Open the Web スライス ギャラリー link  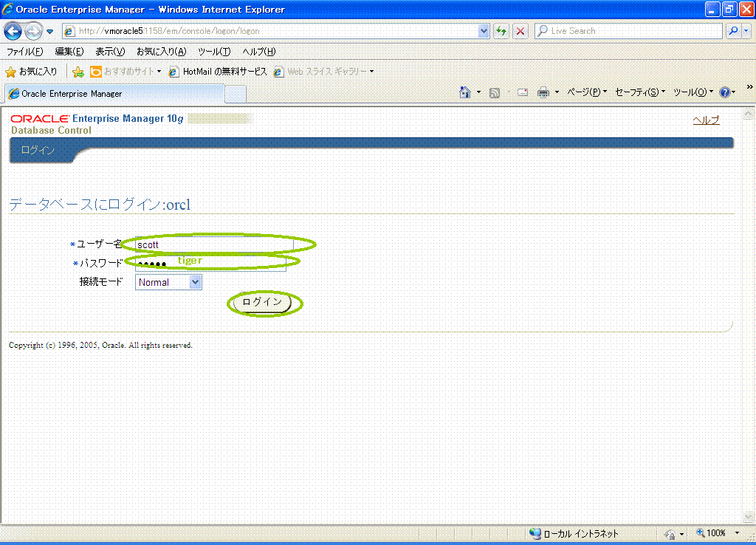click(x=323, y=72)
